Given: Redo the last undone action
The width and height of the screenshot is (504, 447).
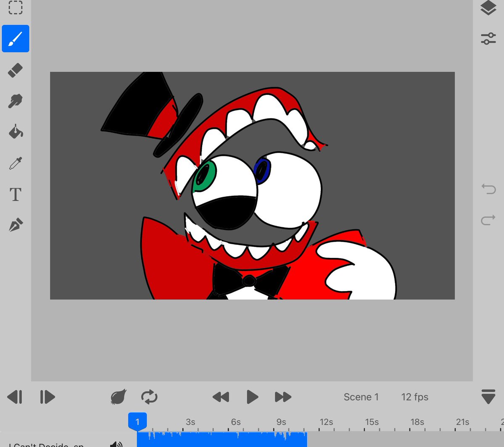Looking at the screenshot, I should (488, 220).
